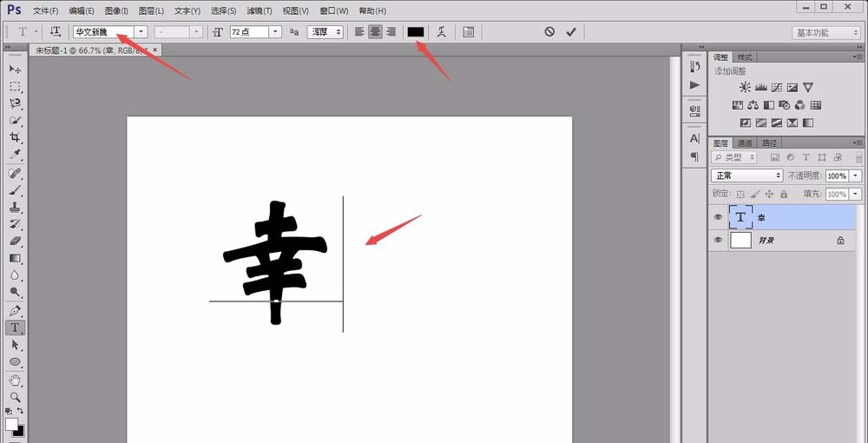868x443 pixels.
Task: Open Character and Paragraph panels toggle
Action: 469,32
